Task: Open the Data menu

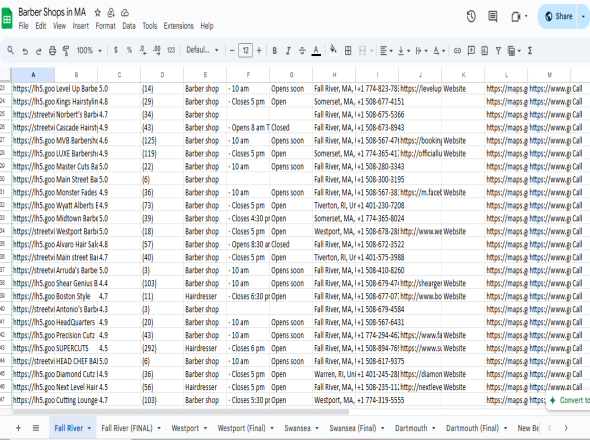Action: point(129,26)
